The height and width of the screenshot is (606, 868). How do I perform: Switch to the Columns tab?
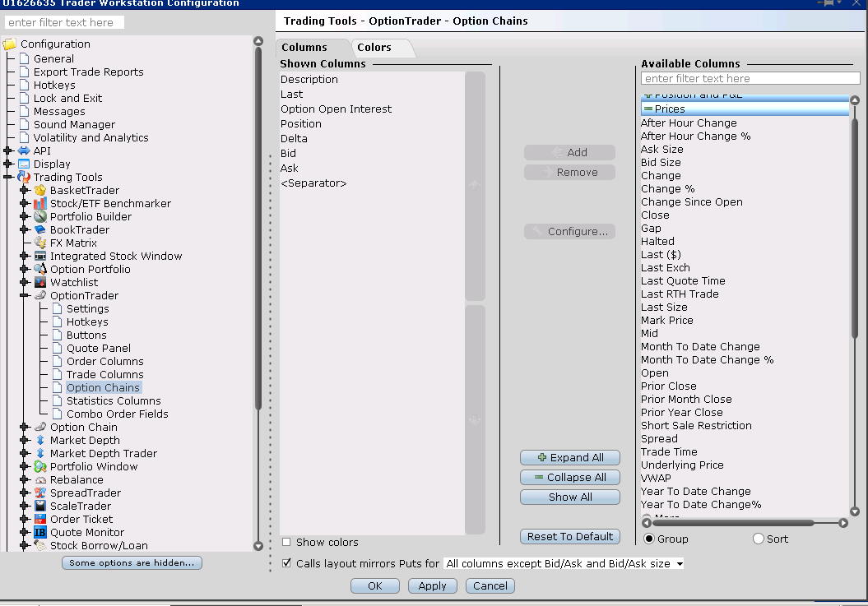(x=304, y=48)
